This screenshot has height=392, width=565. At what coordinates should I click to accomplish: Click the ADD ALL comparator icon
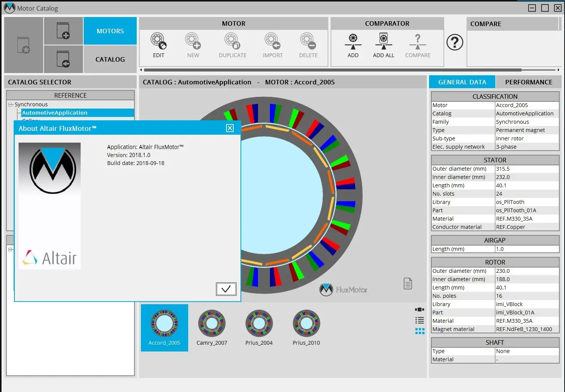click(384, 41)
